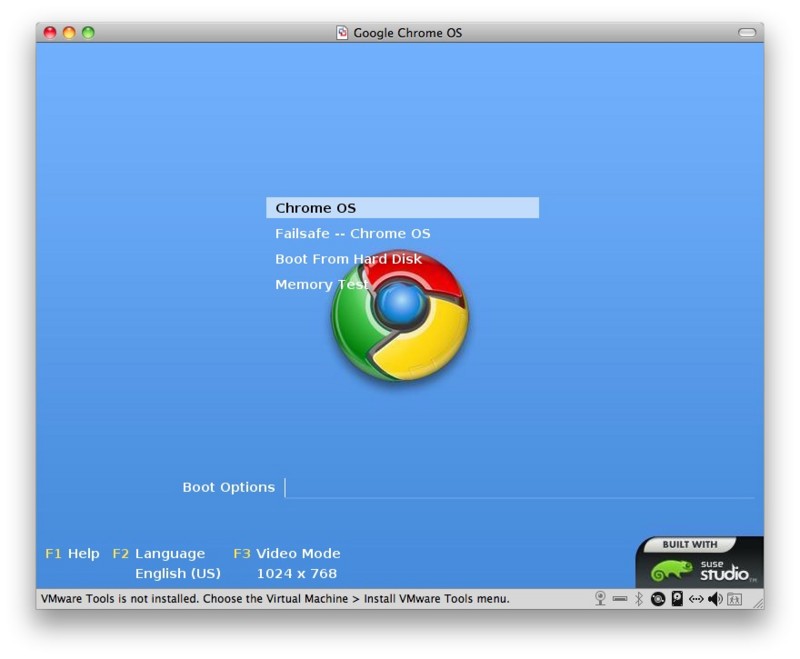Image resolution: width=800 pixels, height=659 pixels.
Task: Click the Boot Options label
Action: pos(229,487)
